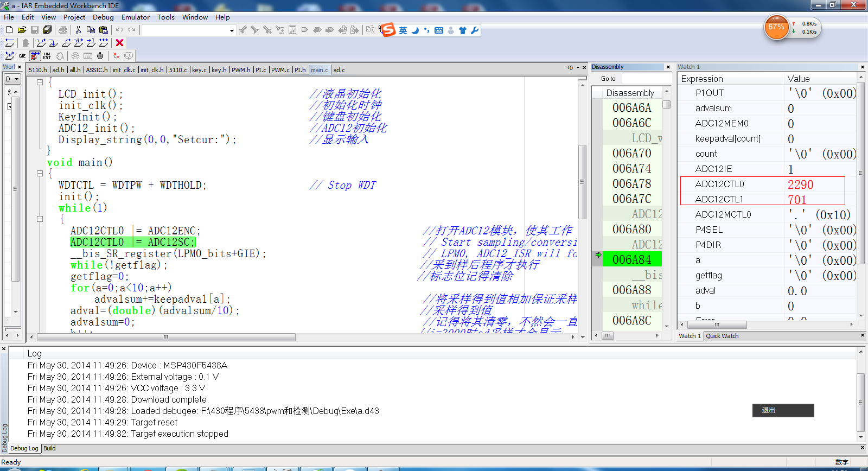Click the Sogou wrench settings icon

475,30
